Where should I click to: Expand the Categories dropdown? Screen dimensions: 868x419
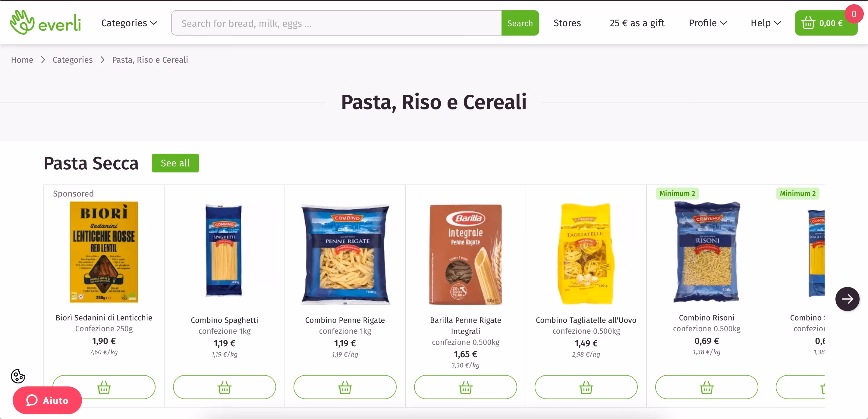129,23
